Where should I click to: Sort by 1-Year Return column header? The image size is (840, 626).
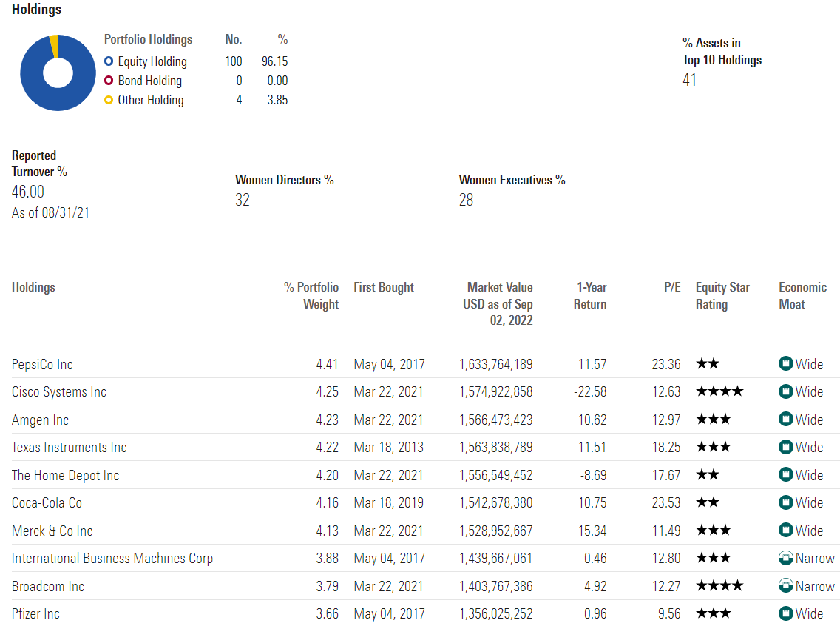pyautogui.click(x=590, y=295)
